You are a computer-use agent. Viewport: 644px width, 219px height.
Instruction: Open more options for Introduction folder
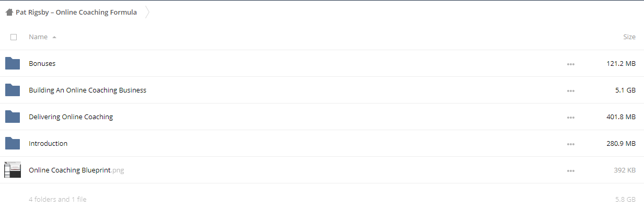pyautogui.click(x=570, y=144)
